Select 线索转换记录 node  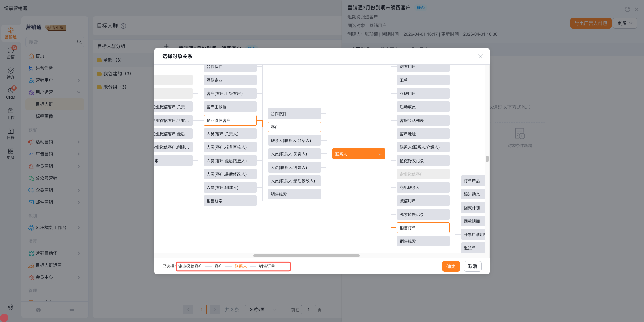coord(423,214)
